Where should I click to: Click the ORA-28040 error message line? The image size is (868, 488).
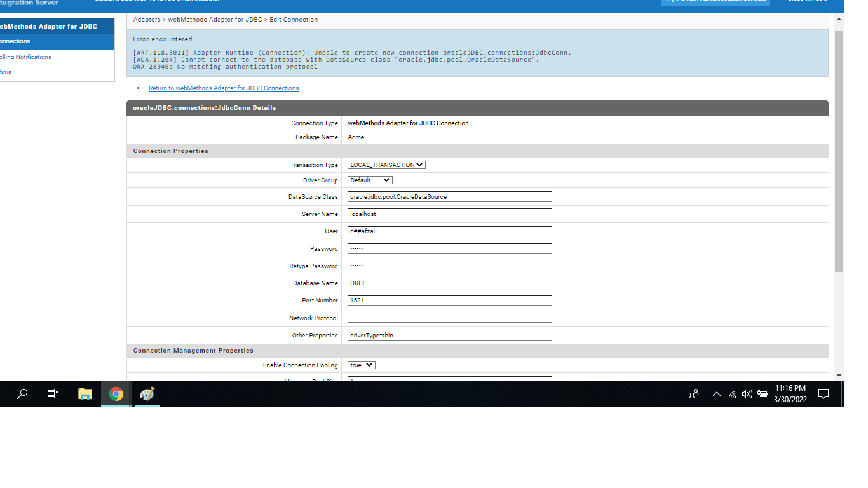click(226, 67)
